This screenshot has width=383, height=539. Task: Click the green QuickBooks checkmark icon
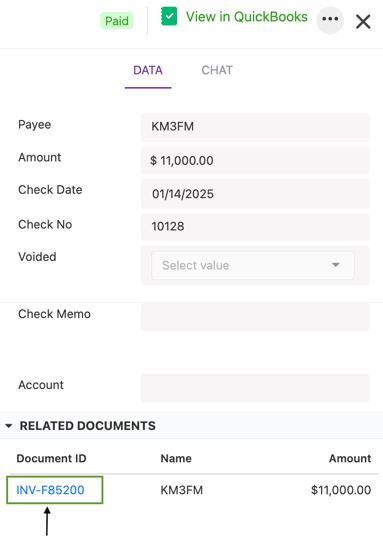click(x=169, y=16)
